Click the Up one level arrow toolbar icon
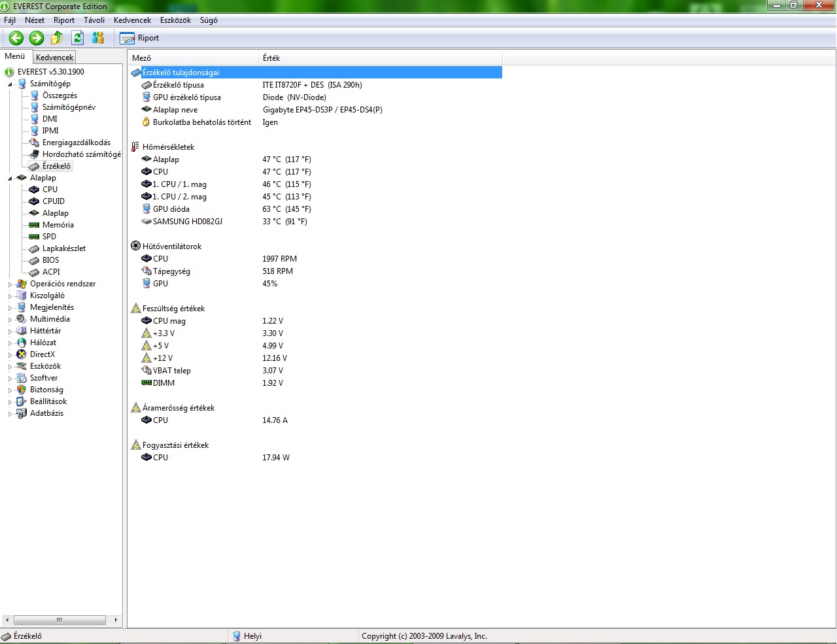This screenshot has width=837, height=644. [x=57, y=38]
